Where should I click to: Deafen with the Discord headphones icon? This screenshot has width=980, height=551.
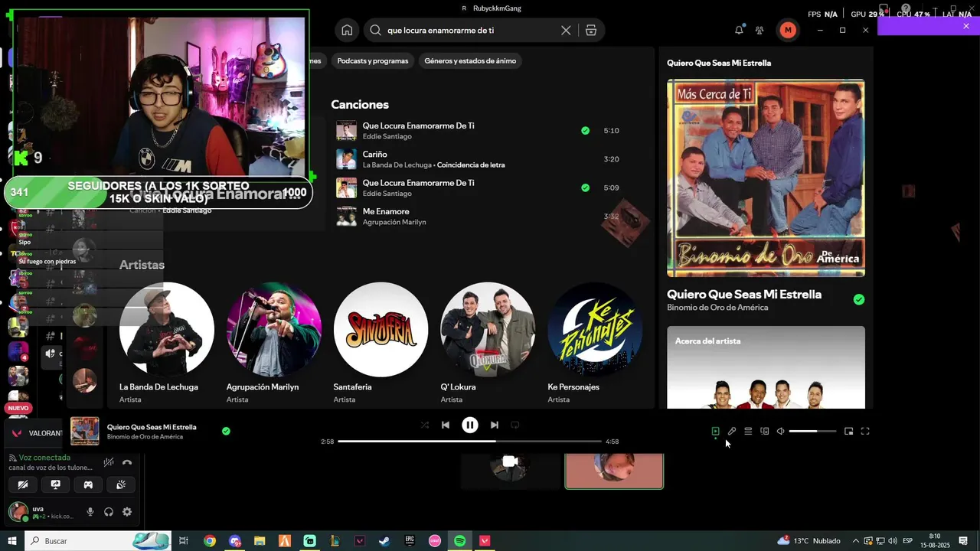[x=109, y=512]
